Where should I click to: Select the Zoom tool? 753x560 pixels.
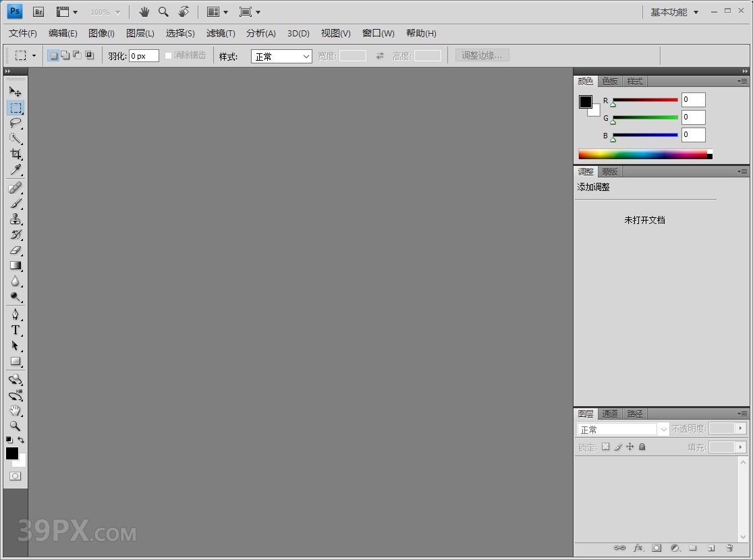tap(15, 426)
